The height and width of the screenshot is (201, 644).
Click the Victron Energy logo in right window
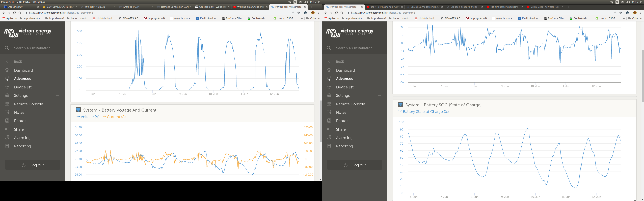(x=350, y=33)
